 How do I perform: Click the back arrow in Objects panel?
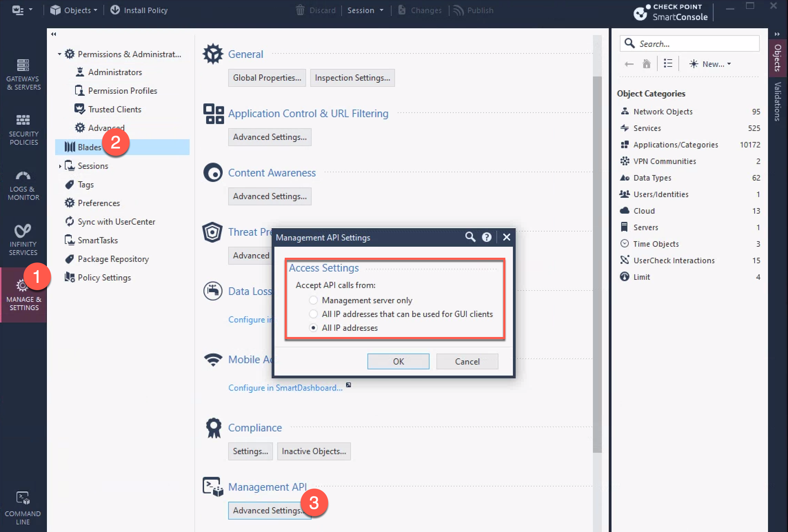pos(629,64)
